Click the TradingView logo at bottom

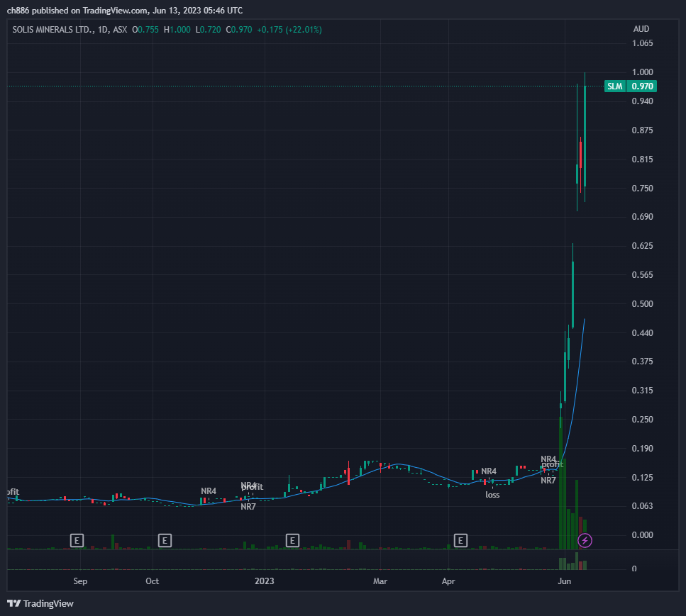[x=40, y=603]
